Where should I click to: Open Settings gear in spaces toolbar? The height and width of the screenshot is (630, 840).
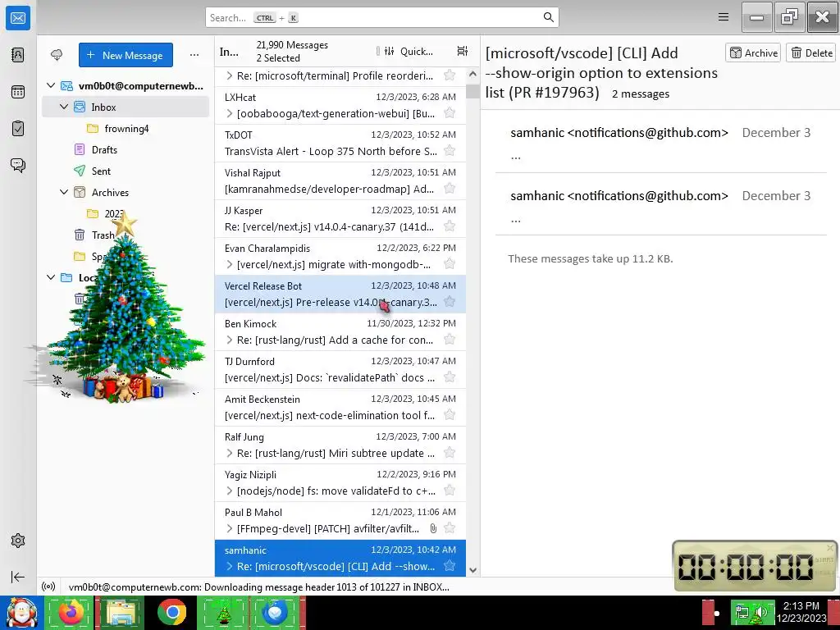pyautogui.click(x=18, y=541)
